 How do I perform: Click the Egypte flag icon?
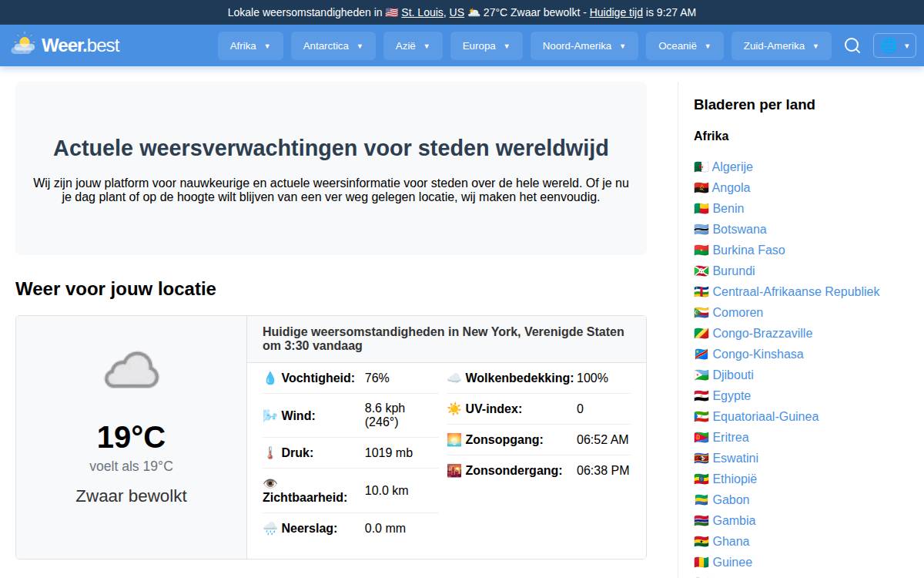point(701,396)
